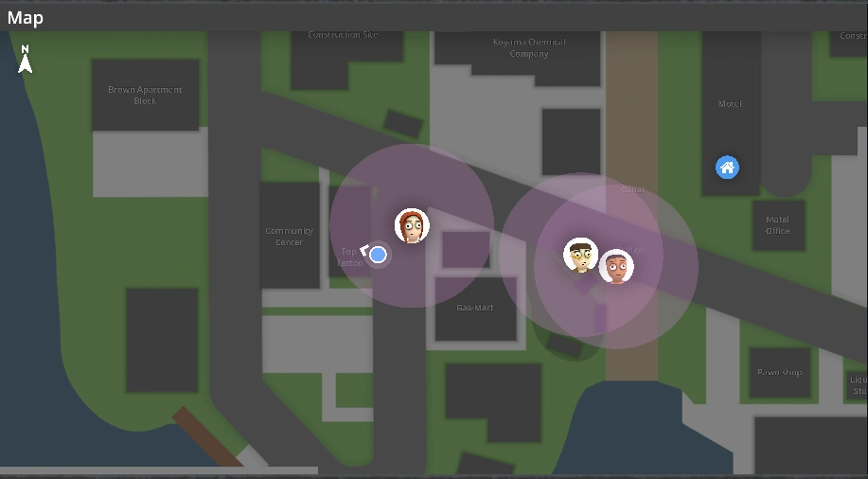Click the blue player location dot

pyautogui.click(x=378, y=255)
